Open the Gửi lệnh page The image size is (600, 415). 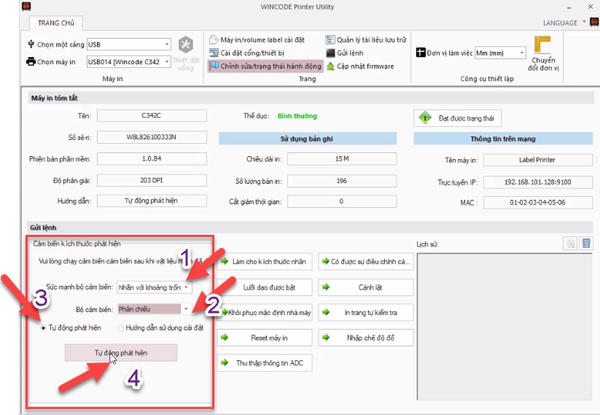click(x=352, y=52)
